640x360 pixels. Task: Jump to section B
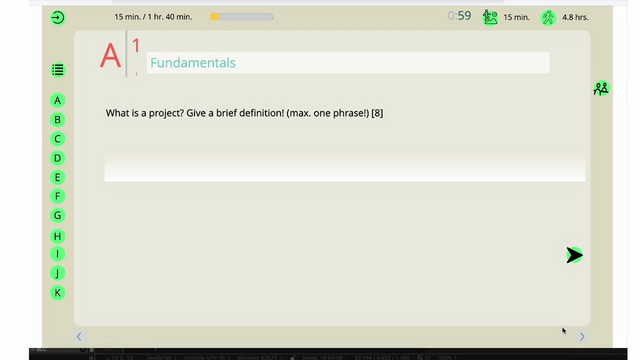click(x=58, y=120)
